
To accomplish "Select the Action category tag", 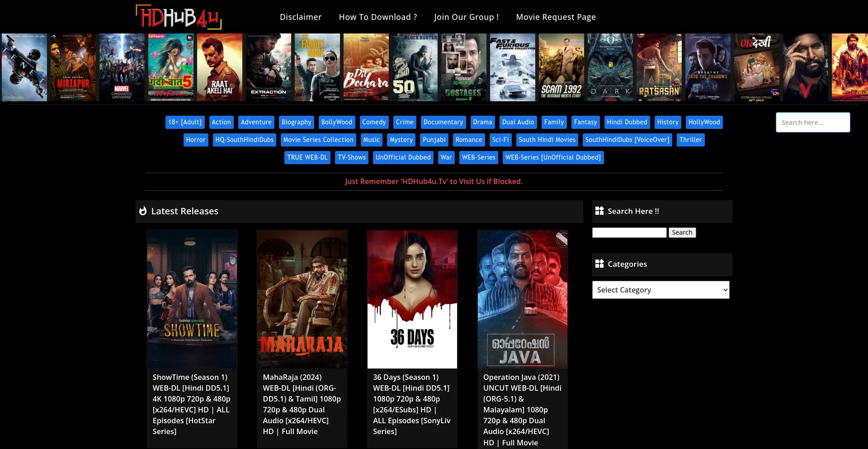I will coord(221,122).
